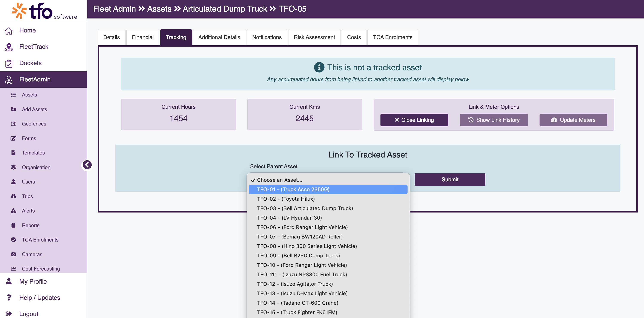Image resolution: width=644 pixels, height=318 pixels.
Task: Open the FleetTrack menu item
Action: pos(43,47)
